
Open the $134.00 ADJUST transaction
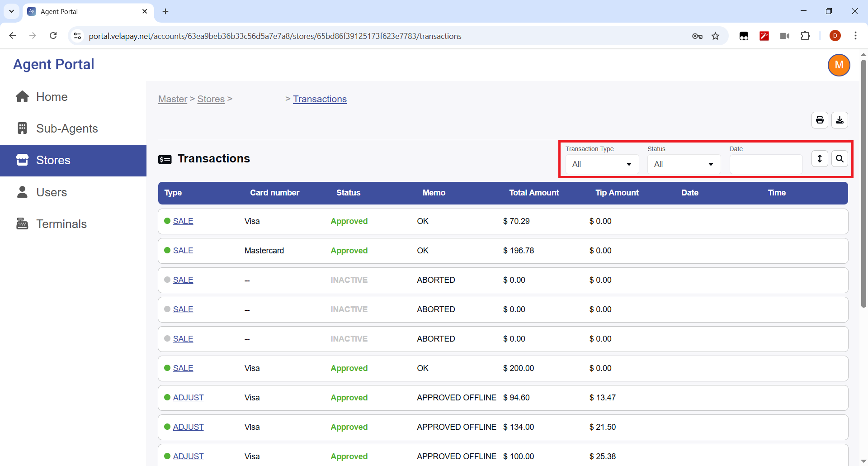(x=188, y=427)
